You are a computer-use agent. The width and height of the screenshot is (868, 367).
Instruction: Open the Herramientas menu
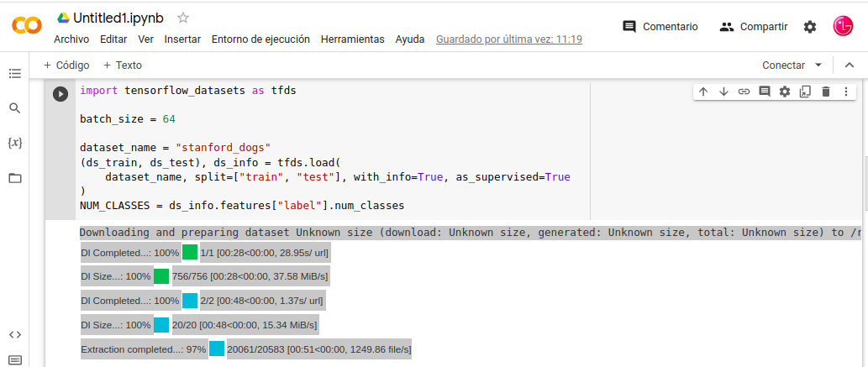click(352, 39)
